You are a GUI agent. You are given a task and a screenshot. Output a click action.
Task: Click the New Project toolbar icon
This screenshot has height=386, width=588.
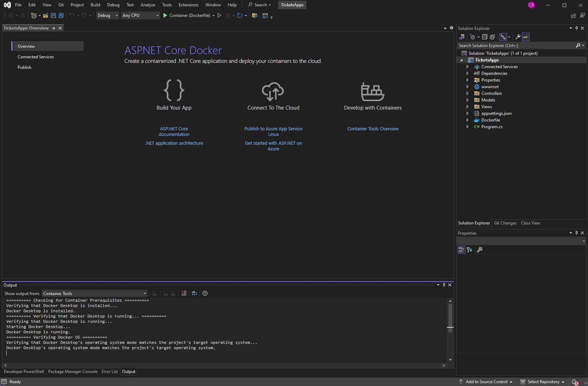click(x=34, y=15)
